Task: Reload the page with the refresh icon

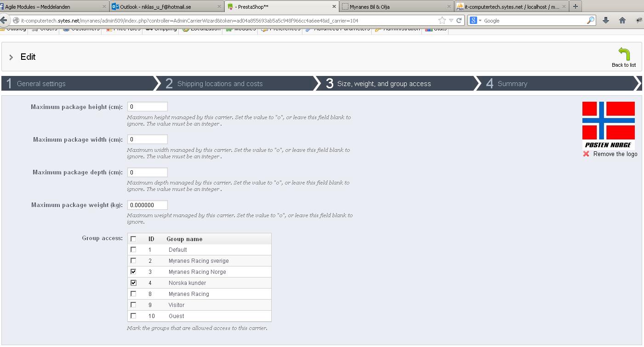Action: 459,20
